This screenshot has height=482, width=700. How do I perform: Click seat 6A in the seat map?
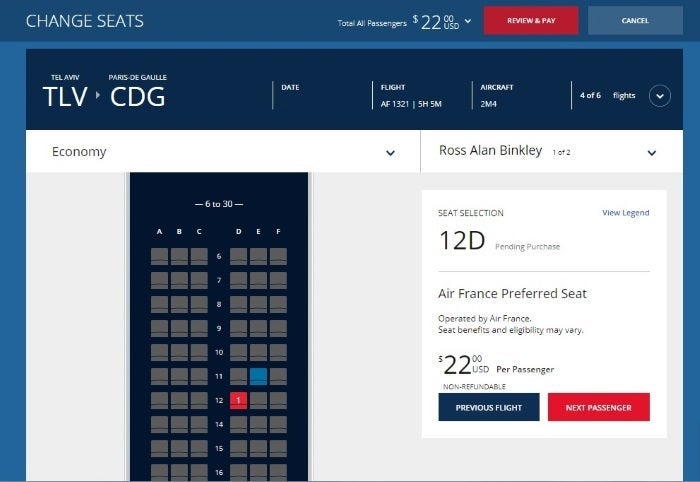click(x=159, y=256)
